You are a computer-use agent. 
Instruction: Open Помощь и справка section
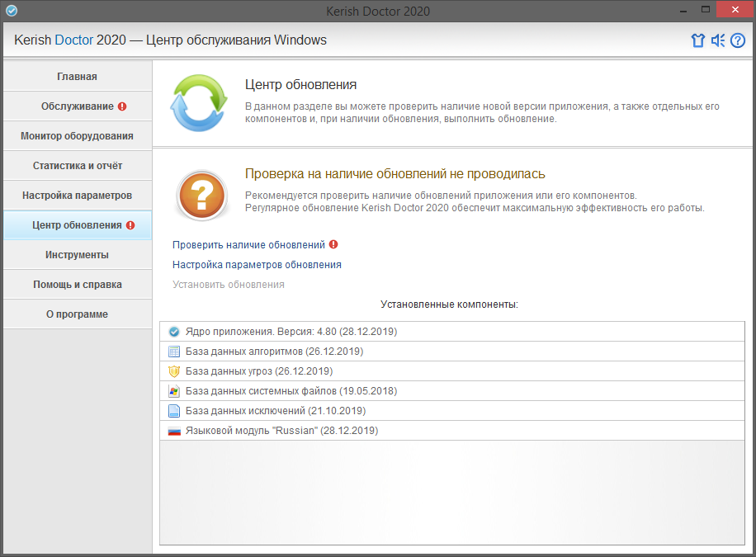pos(78,285)
